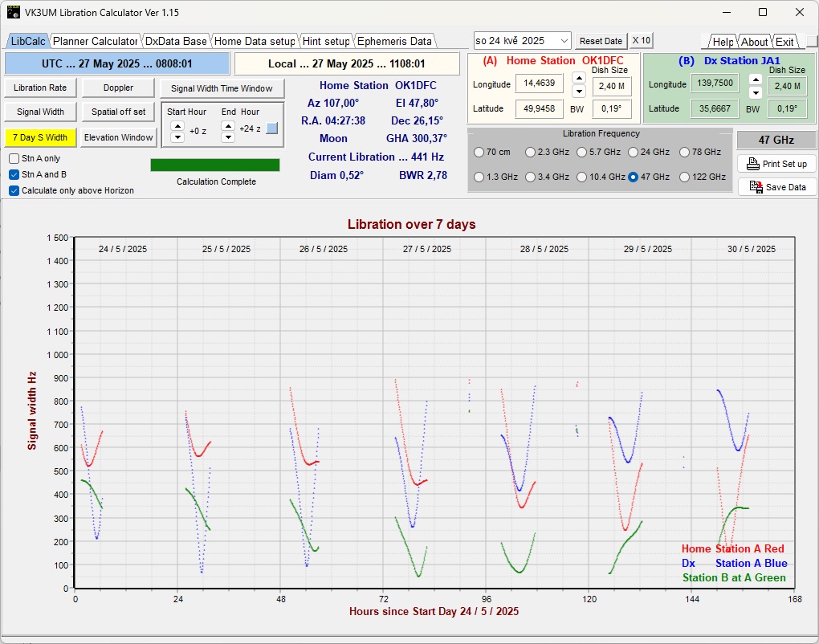Decrease the End Hour with down arrow
This screenshot has height=644, width=819.
[x=228, y=137]
